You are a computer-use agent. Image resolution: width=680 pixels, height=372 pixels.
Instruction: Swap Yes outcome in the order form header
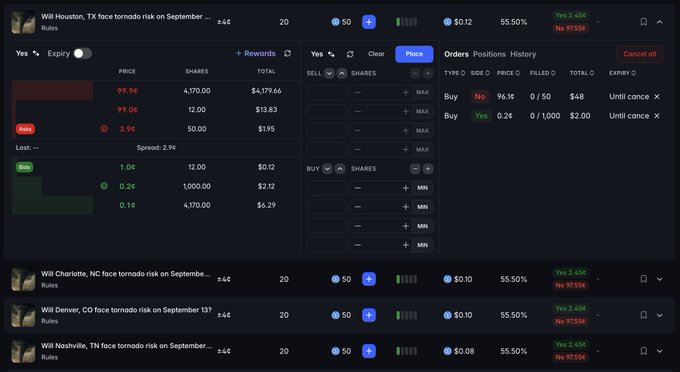pyautogui.click(x=331, y=54)
